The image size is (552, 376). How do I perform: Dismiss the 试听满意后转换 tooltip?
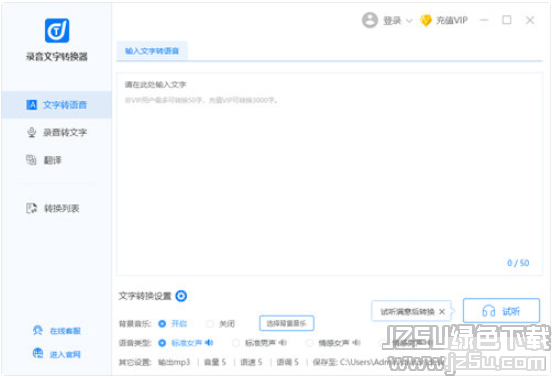[x=442, y=312]
